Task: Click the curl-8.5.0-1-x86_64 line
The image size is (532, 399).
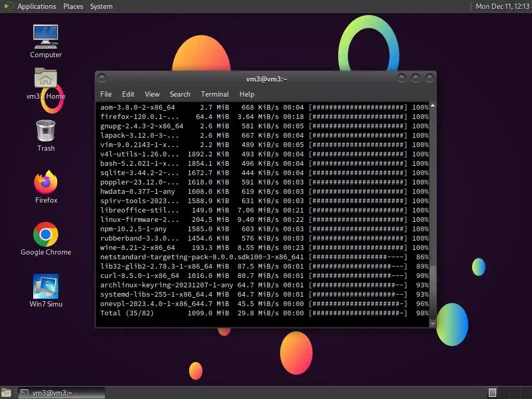Action: (264, 275)
